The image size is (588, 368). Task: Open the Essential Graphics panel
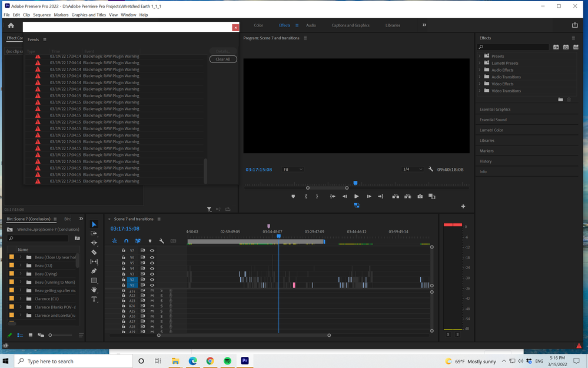point(494,109)
